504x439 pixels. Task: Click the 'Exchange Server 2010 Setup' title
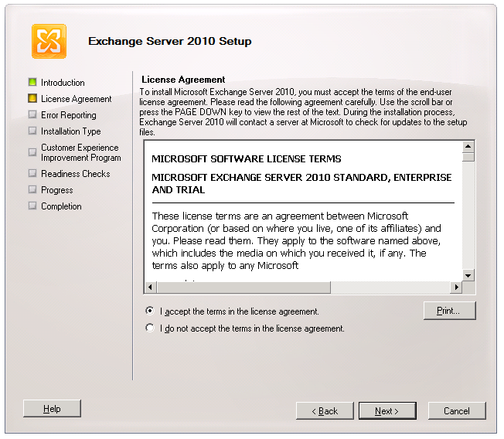pos(170,41)
